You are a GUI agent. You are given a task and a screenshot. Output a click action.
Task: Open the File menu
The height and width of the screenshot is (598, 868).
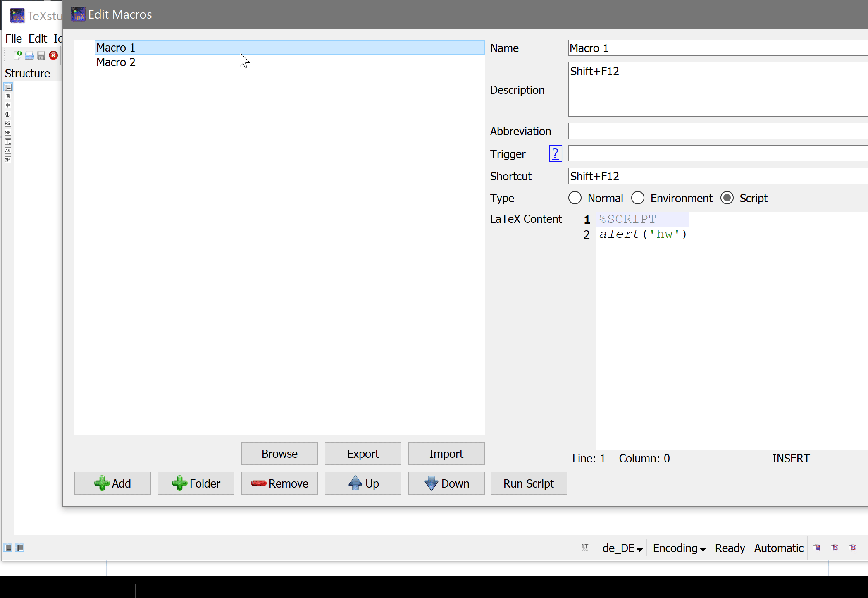13,38
